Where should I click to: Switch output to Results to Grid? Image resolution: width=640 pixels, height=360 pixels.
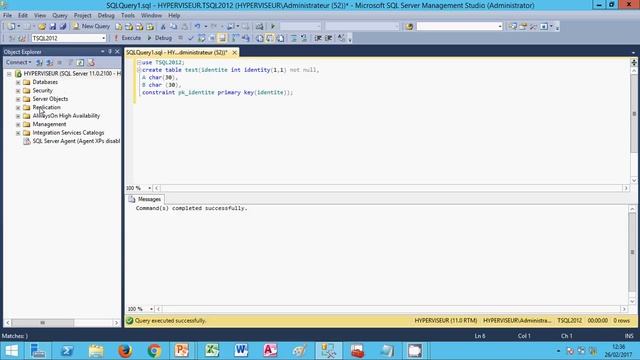click(270, 38)
